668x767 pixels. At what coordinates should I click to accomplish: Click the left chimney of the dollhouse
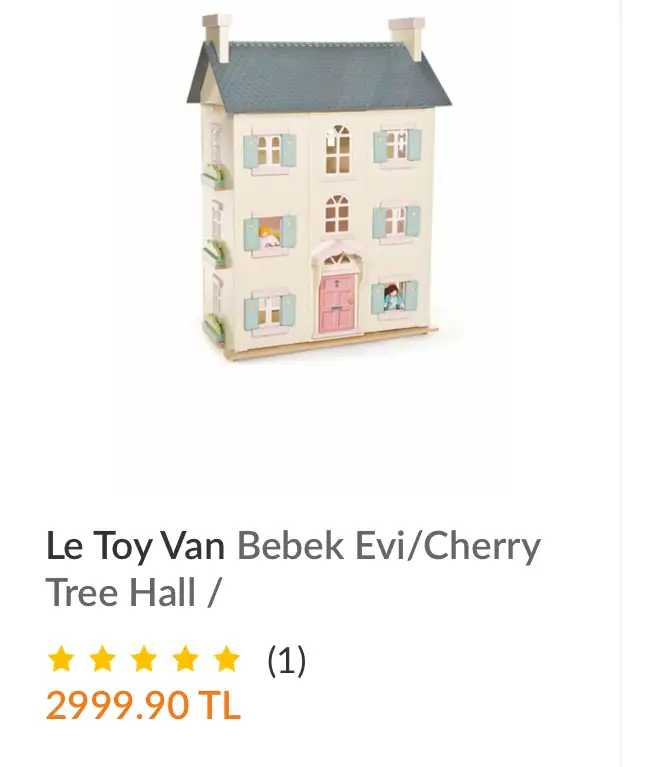217,37
